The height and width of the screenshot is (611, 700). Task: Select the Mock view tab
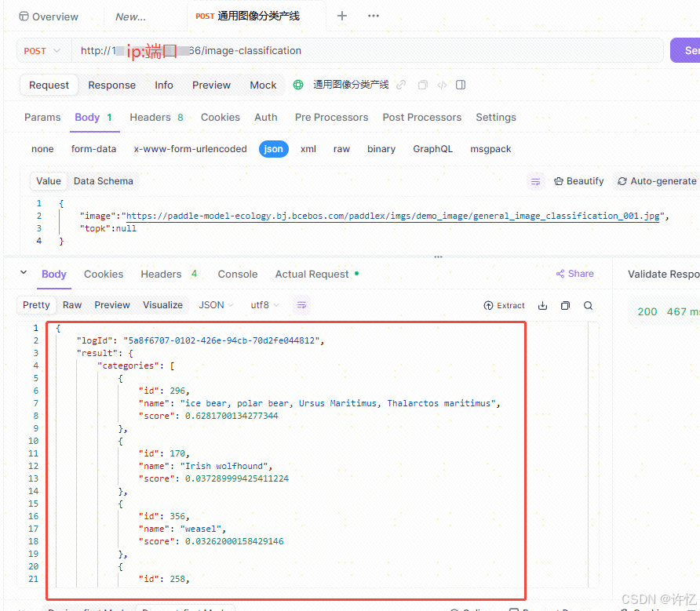coord(263,85)
